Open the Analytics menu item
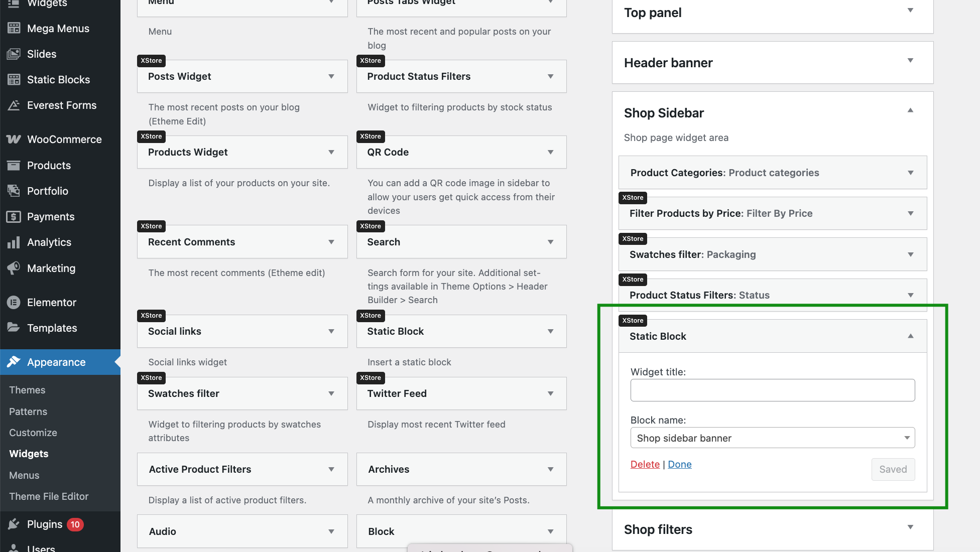Viewport: 980px width, 552px height. click(x=60, y=242)
